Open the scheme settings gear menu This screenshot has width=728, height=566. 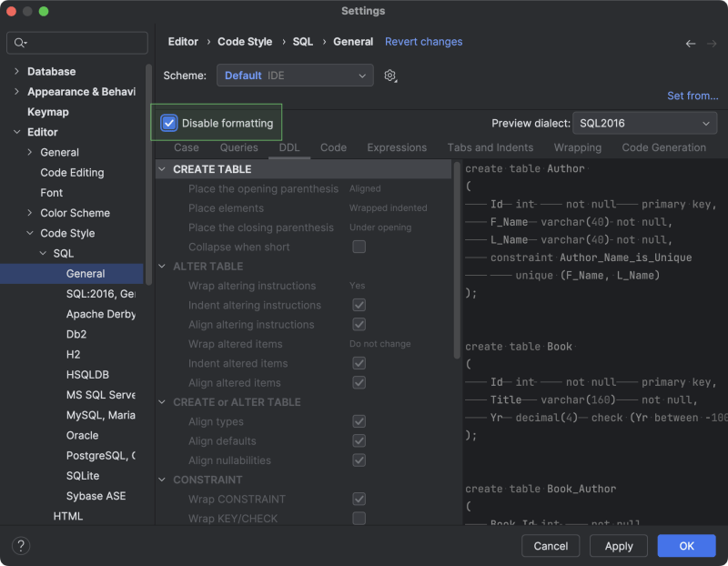[x=389, y=76]
